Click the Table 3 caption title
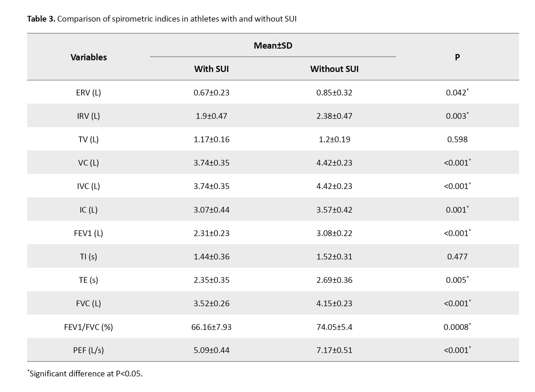This screenshot has width=535, height=392. (162, 19)
